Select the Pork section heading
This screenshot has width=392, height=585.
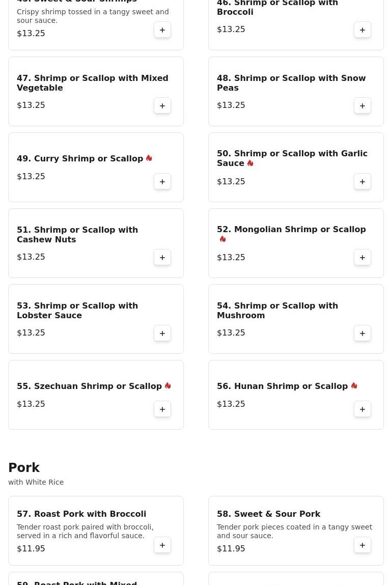(24, 468)
